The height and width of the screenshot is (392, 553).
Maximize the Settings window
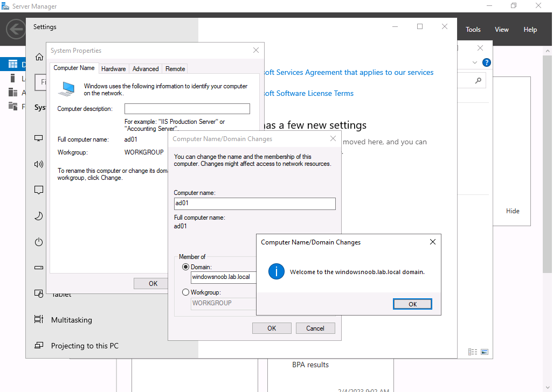coord(420,26)
